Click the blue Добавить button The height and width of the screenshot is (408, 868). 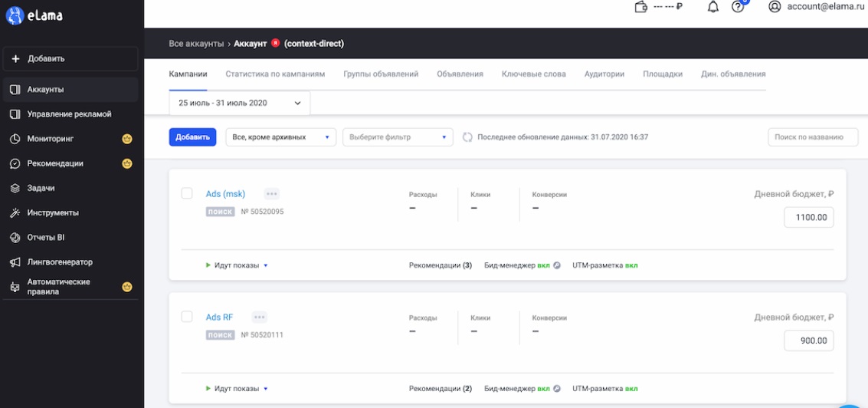click(x=192, y=137)
